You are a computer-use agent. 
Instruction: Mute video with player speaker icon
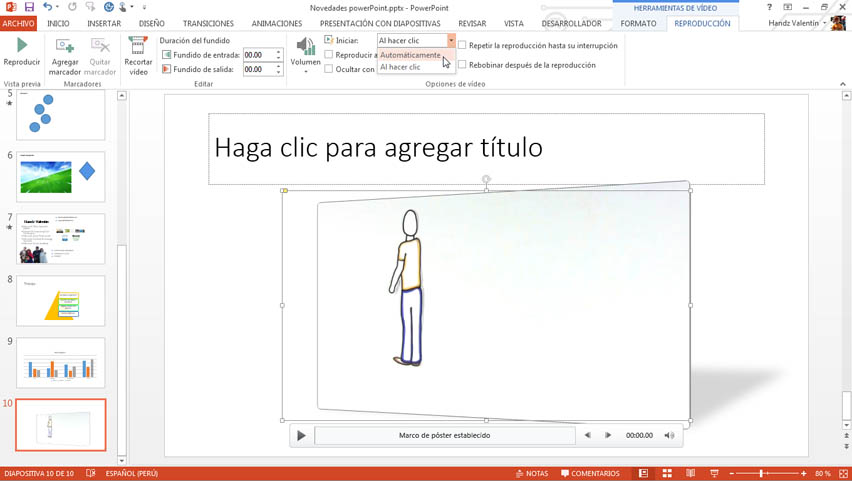click(669, 435)
